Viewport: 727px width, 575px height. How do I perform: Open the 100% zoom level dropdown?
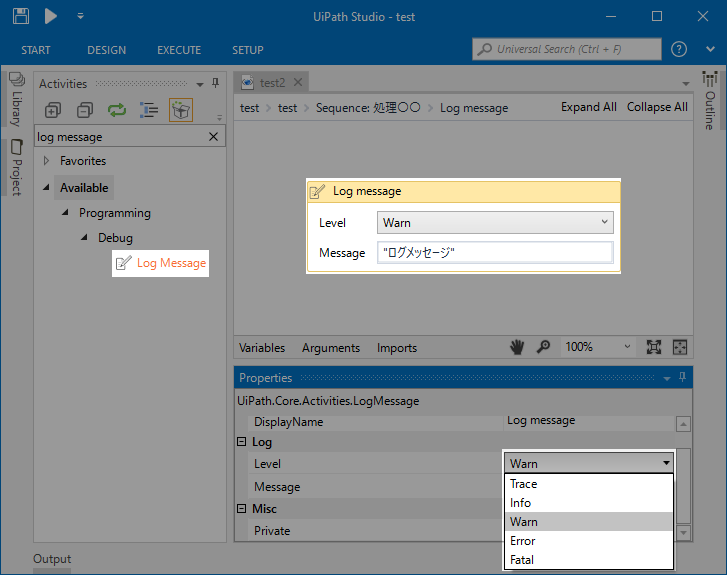tap(598, 347)
